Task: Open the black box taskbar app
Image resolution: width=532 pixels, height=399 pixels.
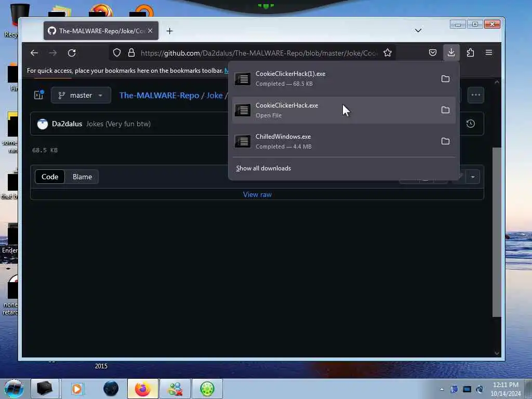Action: click(45, 389)
